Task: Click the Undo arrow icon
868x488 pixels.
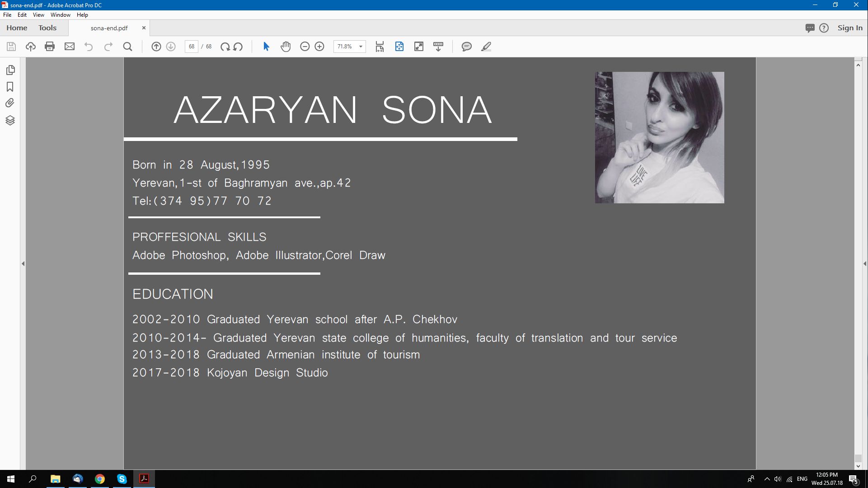Action: click(89, 47)
